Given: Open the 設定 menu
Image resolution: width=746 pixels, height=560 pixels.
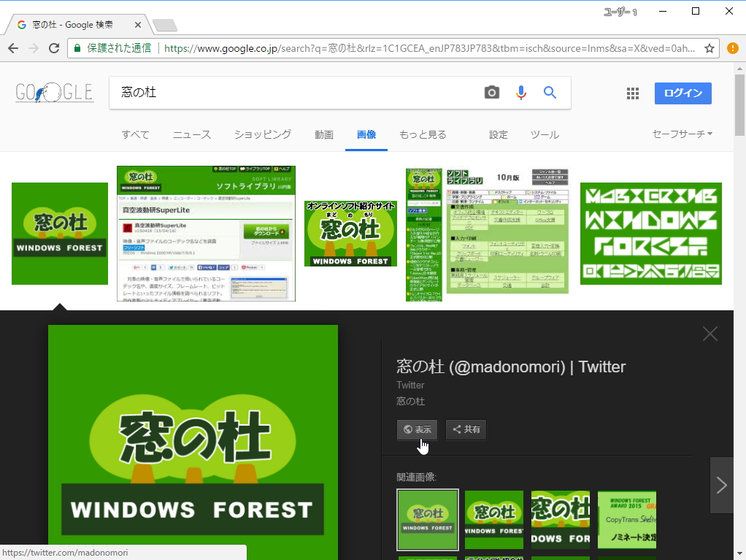Looking at the screenshot, I should point(498,134).
